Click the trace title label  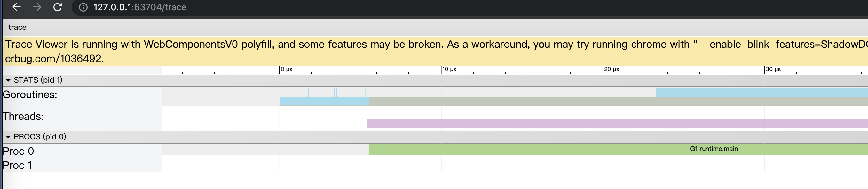click(x=18, y=27)
